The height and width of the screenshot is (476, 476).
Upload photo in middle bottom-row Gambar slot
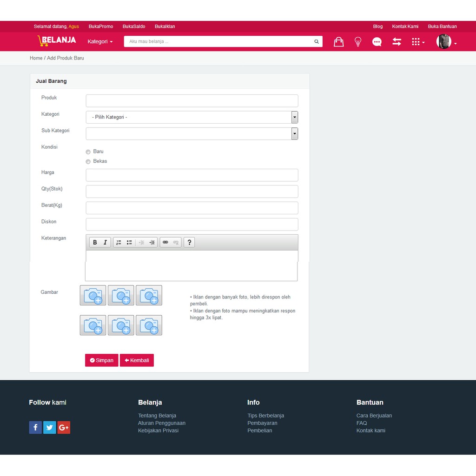pyautogui.click(x=121, y=325)
